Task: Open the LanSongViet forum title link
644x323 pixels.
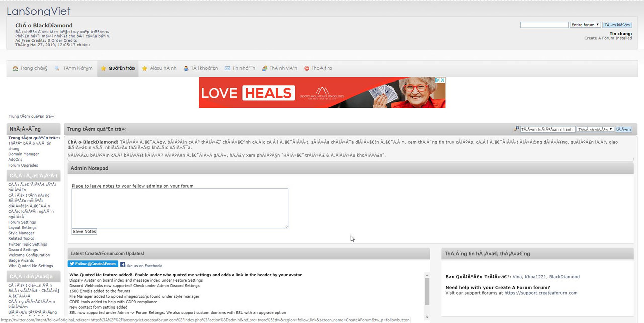Action: 39,11
